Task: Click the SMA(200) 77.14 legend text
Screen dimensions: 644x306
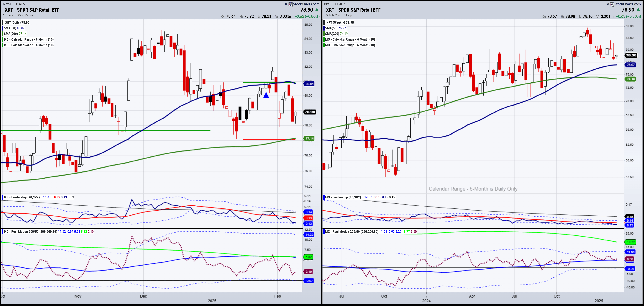Action: tap(15, 34)
